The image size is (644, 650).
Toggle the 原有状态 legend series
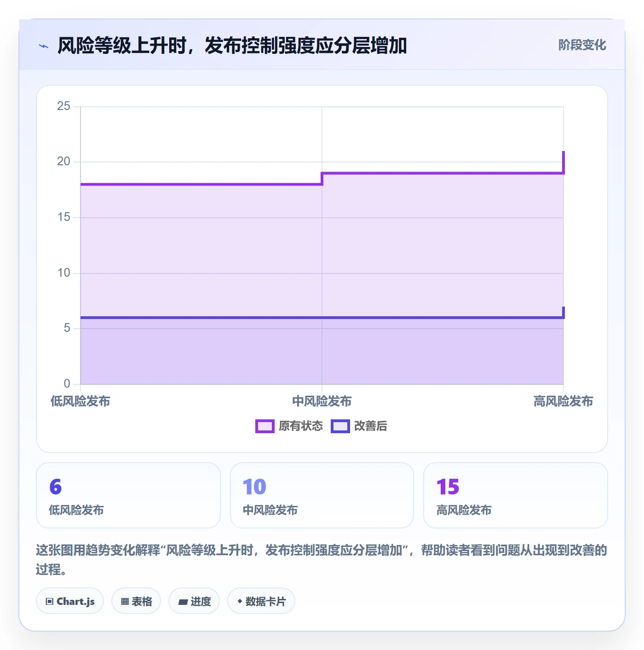(289, 426)
